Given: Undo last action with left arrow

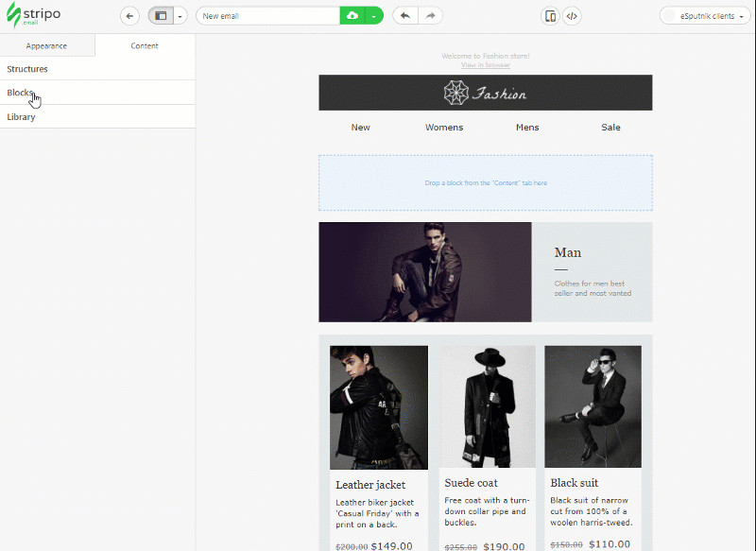Looking at the screenshot, I should click(x=405, y=16).
